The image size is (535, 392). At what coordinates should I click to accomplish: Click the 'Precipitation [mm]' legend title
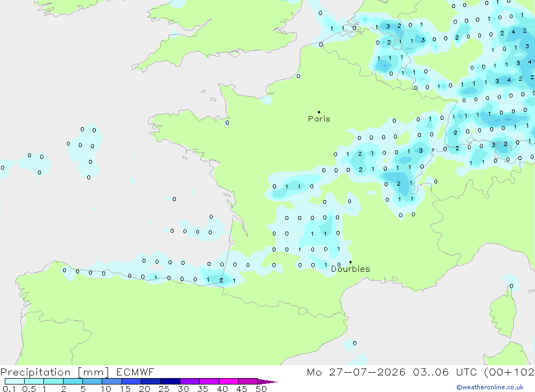55,372
